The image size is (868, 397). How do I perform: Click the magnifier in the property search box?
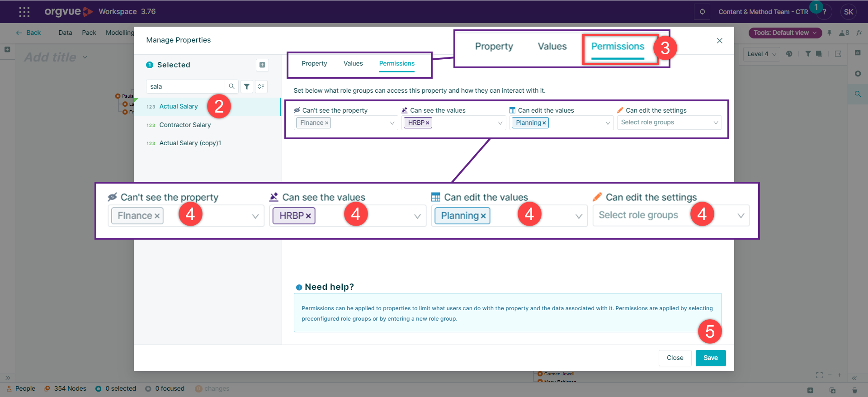tap(231, 86)
